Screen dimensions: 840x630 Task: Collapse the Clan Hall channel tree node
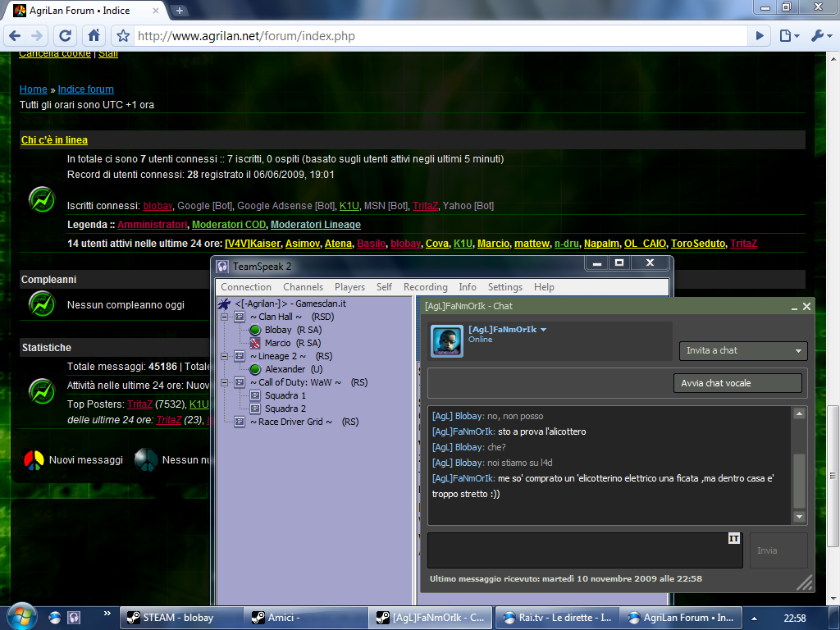coord(225,317)
